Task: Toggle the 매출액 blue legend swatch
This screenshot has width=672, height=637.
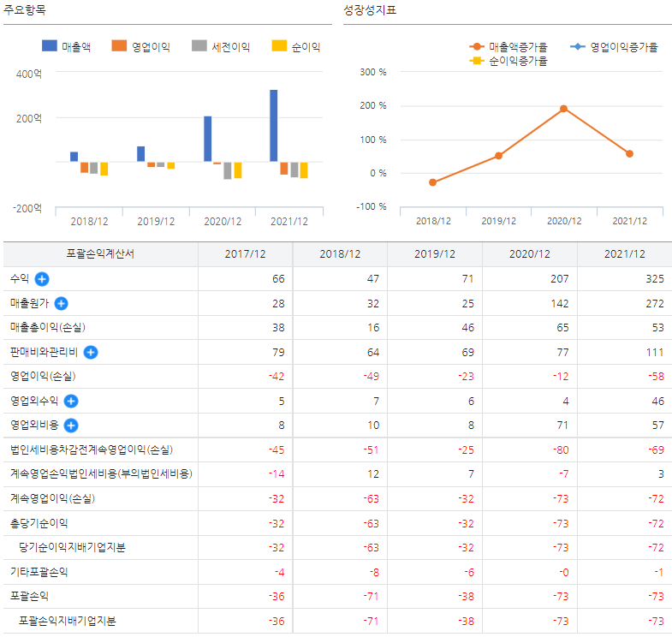Action: click(50, 46)
